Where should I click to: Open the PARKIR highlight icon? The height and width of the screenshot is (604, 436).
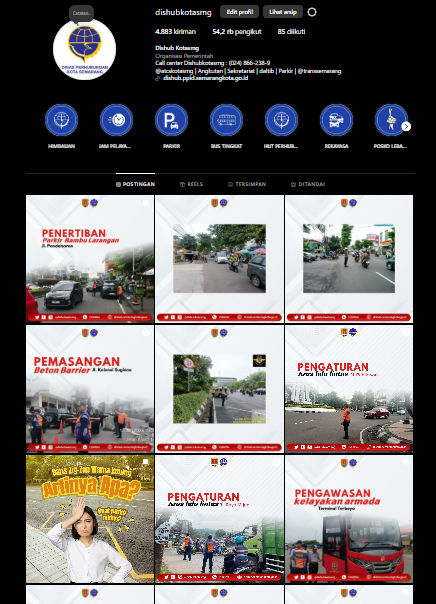pos(171,120)
